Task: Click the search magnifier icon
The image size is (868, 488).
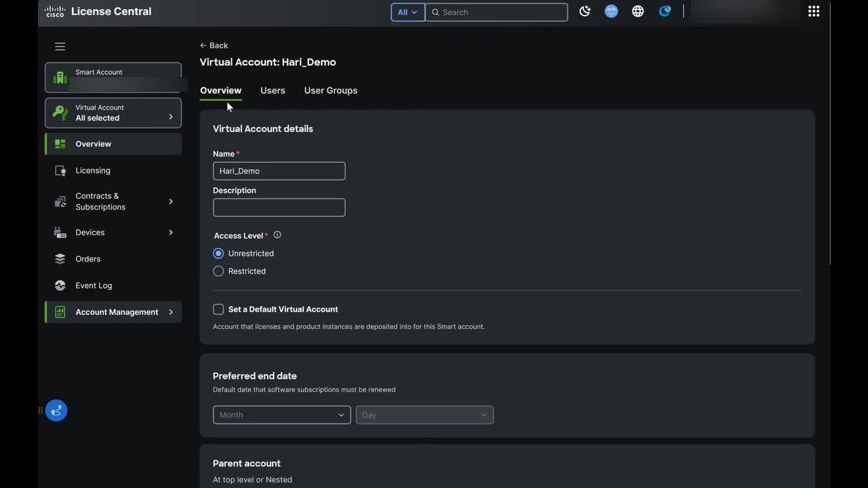Action: 435,12
